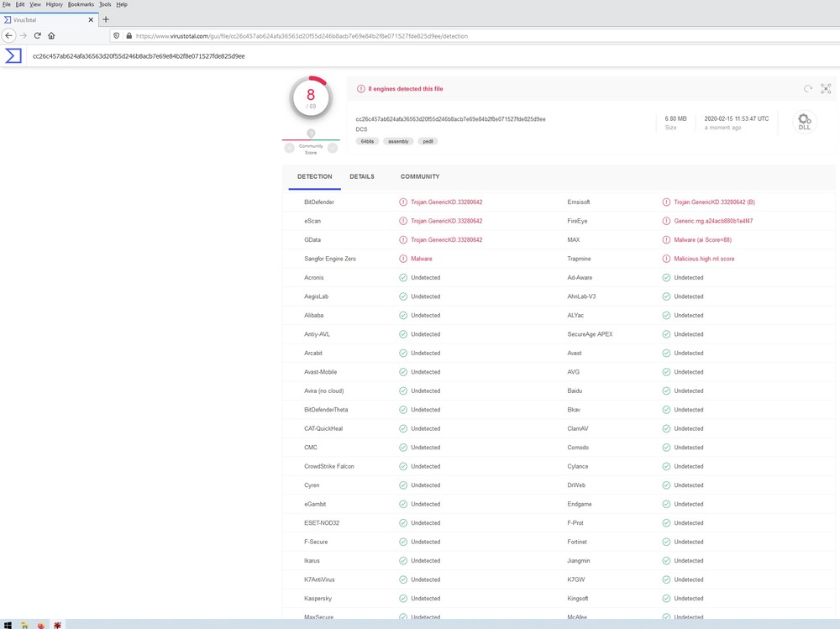Image resolution: width=840 pixels, height=629 pixels.
Task: Switch to the DETAILS tab
Action: pyautogui.click(x=362, y=176)
